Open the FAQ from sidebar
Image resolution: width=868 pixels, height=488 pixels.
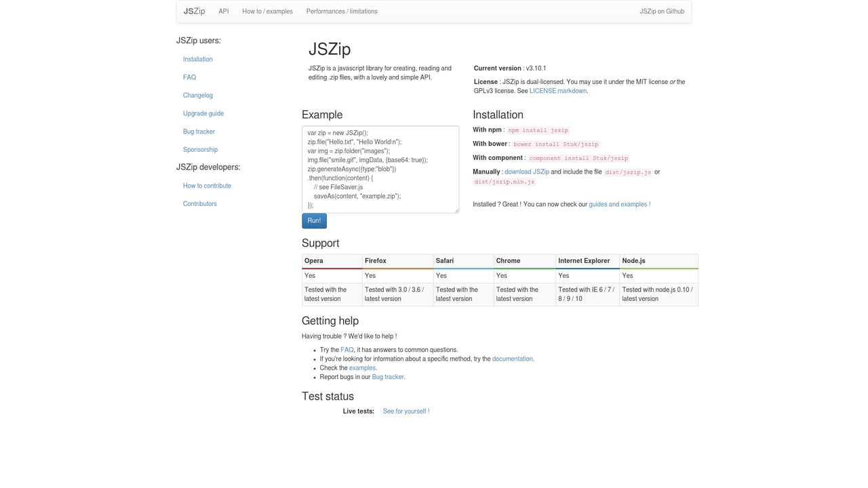(189, 77)
